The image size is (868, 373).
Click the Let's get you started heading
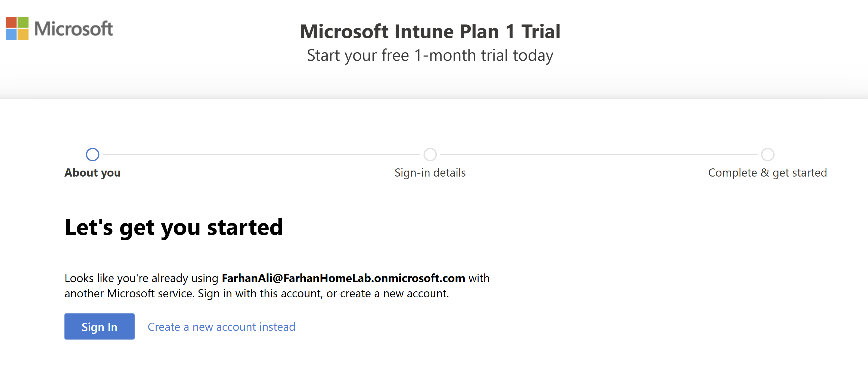[173, 227]
